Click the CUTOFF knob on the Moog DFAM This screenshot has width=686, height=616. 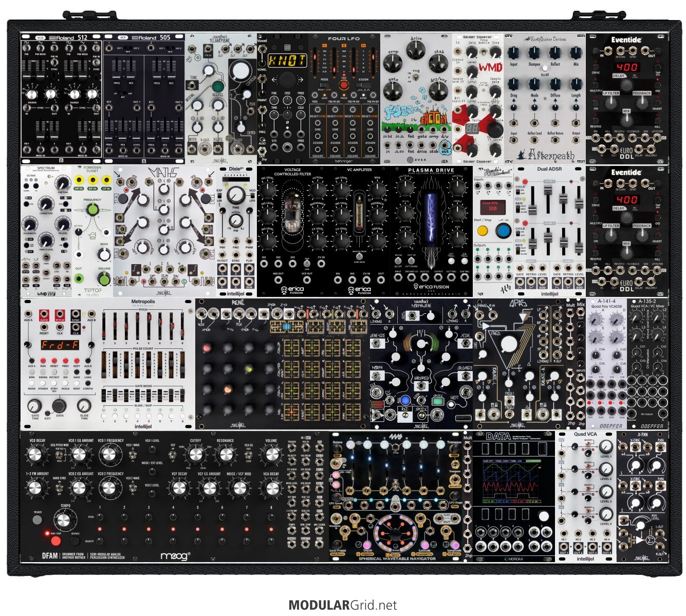(x=195, y=455)
